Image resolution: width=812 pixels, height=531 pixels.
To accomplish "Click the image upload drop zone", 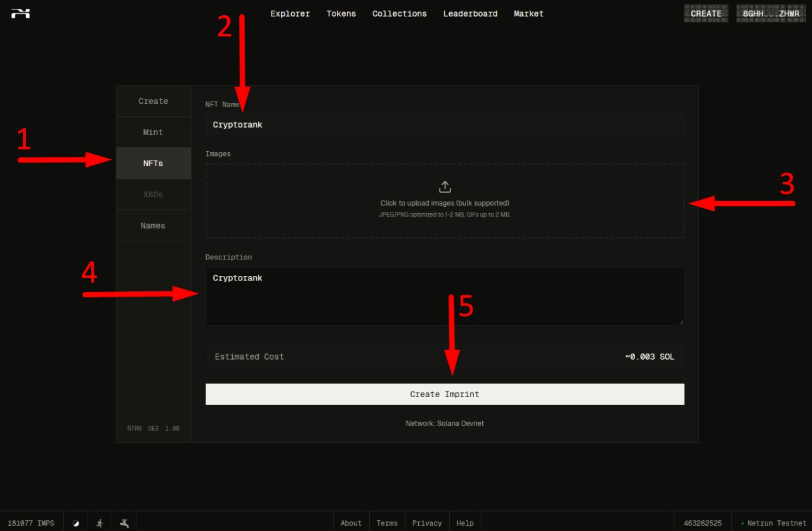I will point(445,201).
